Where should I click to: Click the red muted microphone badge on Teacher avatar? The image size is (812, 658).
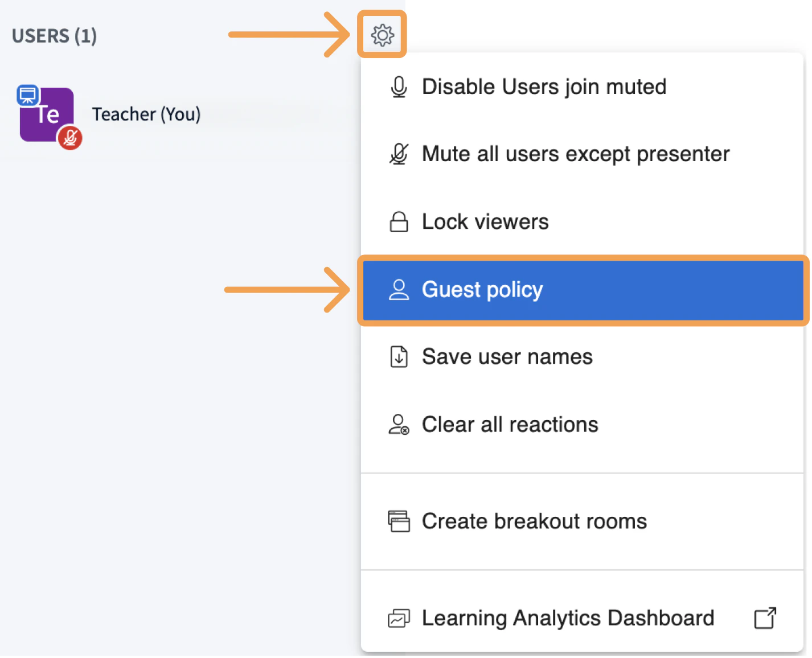(70, 138)
